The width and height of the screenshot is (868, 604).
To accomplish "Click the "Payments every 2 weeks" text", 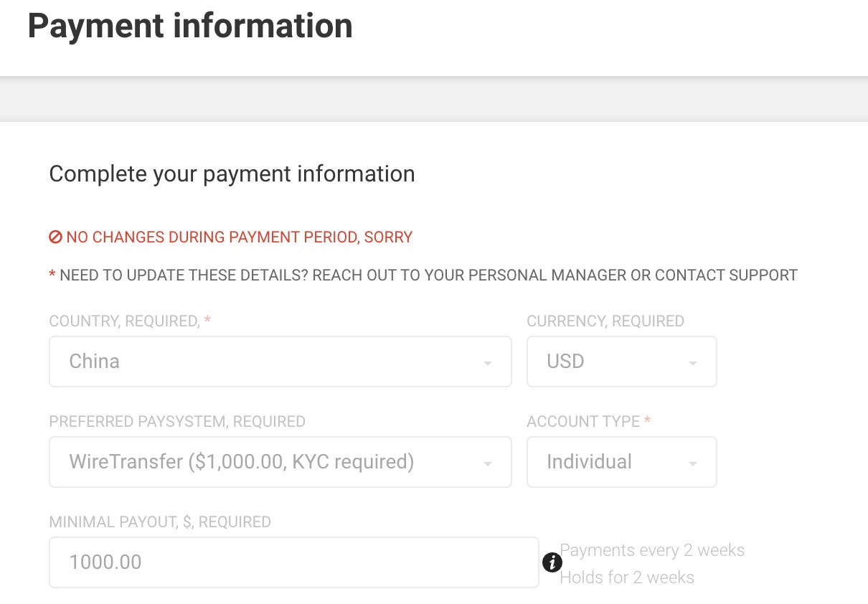I will coord(652,550).
